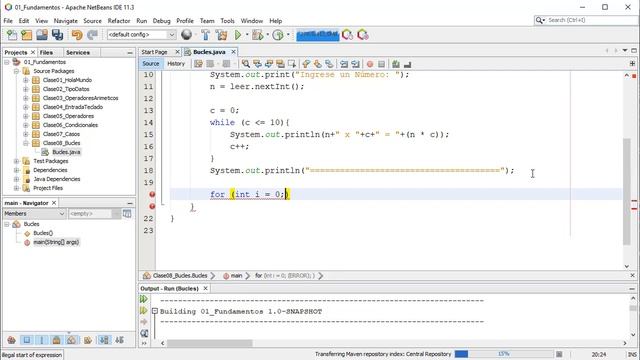Collapse the 01_Fundamentos project node
Viewport: 640px width, 360px height.
tap(7, 62)
